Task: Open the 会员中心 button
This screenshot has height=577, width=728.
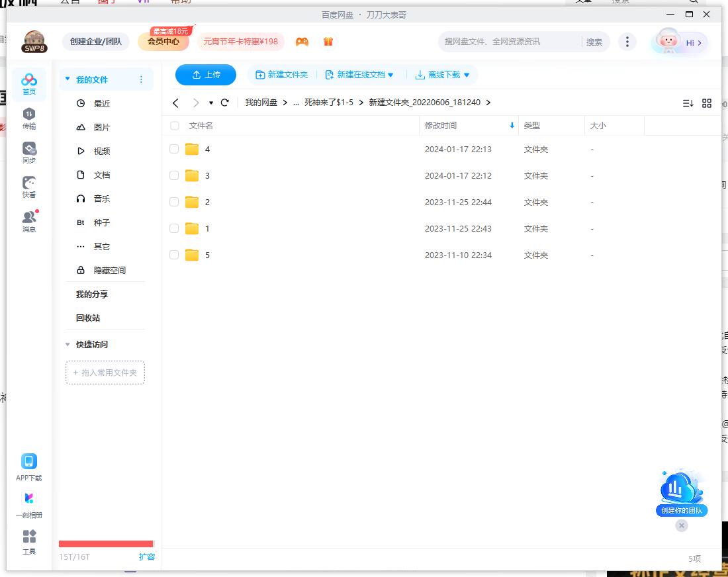Action: [x=163, y=42]
